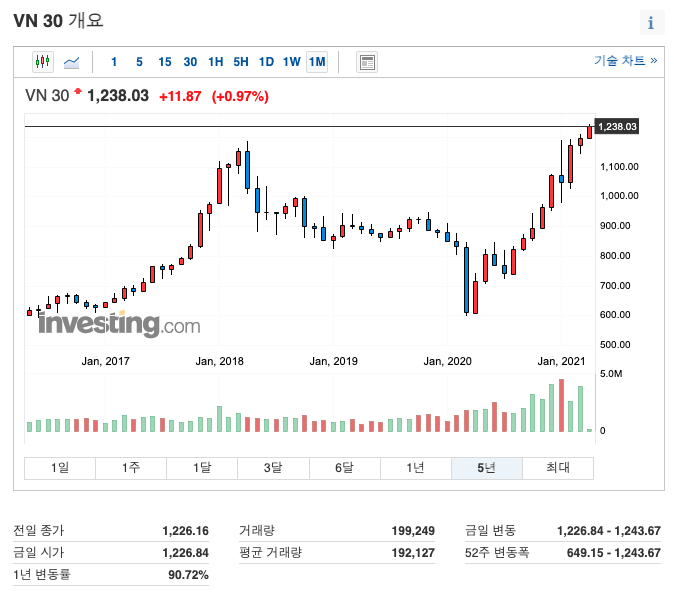Click the Jan, 2021 axis label
Viewport: 674px width, 599px height.
point(561,361)
